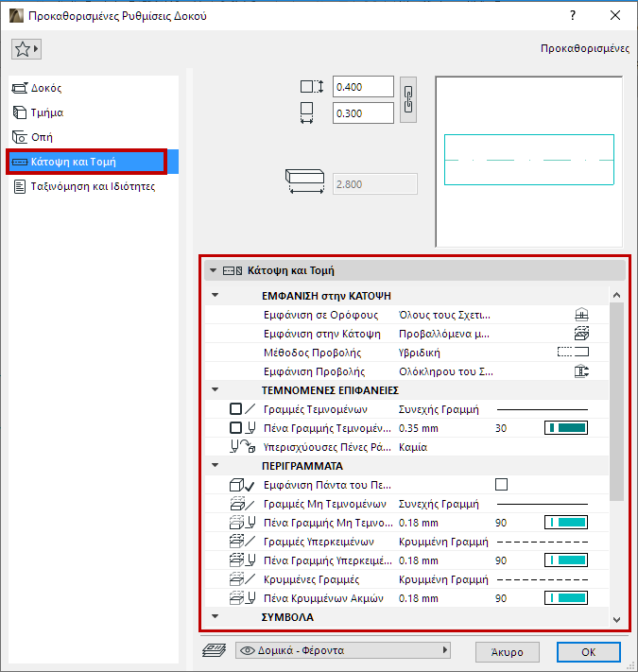Click the cut line pen color swatch 30
This screenshot has height=672, width=638.
(x=566, y=428)
